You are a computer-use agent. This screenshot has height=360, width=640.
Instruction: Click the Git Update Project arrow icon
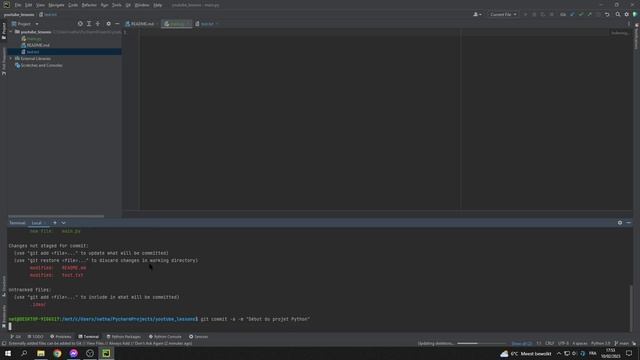pyautogui.click(x=572, y=15)
